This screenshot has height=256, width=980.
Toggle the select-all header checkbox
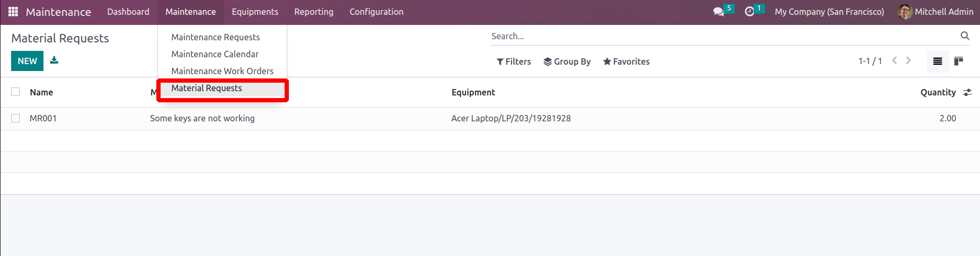point(16,92)
